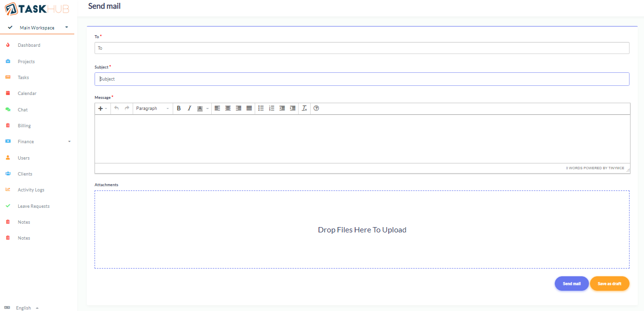This screenshot has height=311, width=644.
Task: Open the English language selector
Action: point(23,308)
